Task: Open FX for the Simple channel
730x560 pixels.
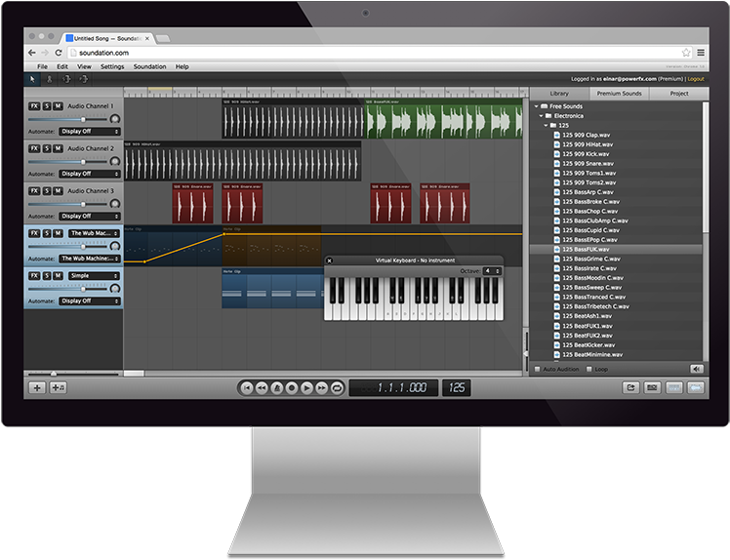Action: (x=34, y=276)
